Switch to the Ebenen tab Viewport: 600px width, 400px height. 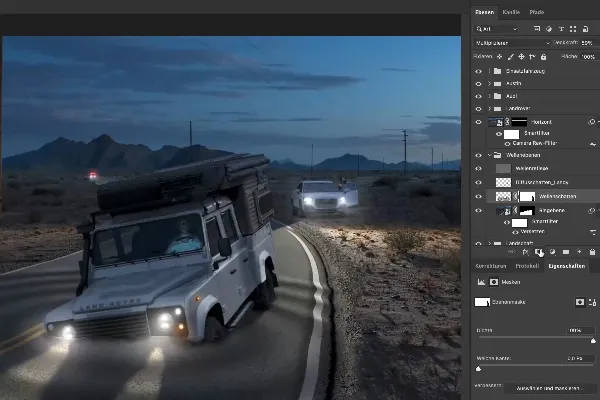(x=484, y=12)
